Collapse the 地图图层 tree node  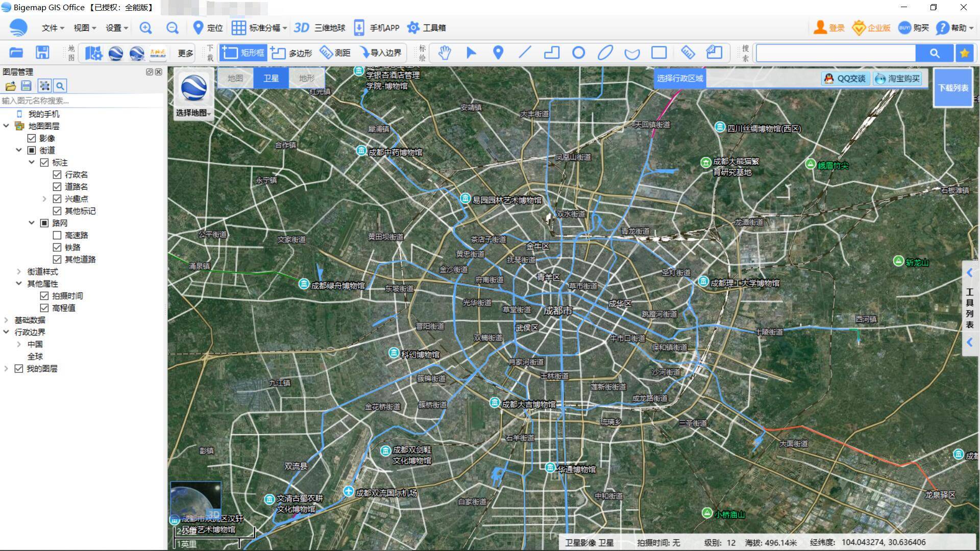coord(6,126)
